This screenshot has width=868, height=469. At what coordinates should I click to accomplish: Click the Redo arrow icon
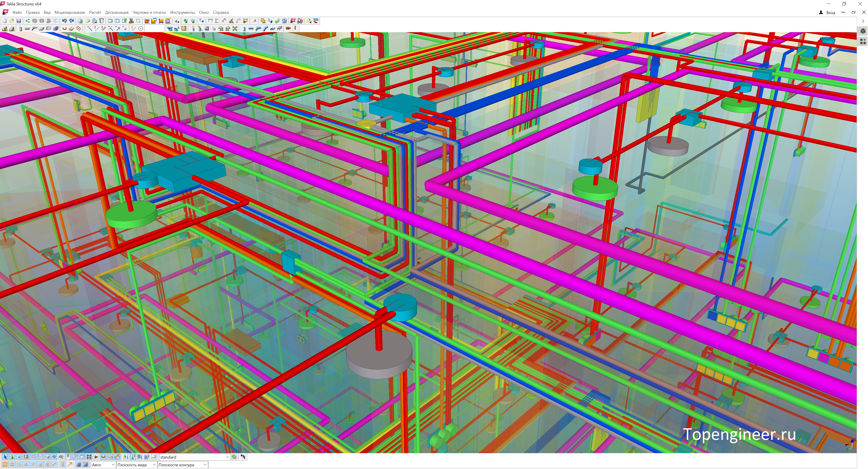[x=72, y=21]
